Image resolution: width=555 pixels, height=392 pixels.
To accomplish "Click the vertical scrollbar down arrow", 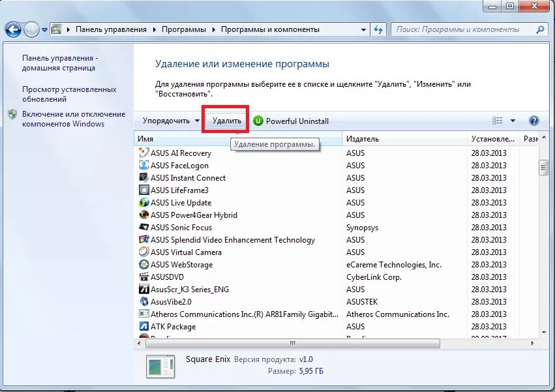I will (x=544, y=332).
